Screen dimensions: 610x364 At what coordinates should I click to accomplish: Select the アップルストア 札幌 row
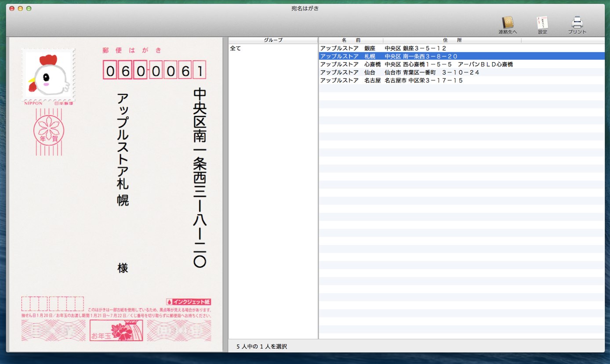(x=461, y=56)
